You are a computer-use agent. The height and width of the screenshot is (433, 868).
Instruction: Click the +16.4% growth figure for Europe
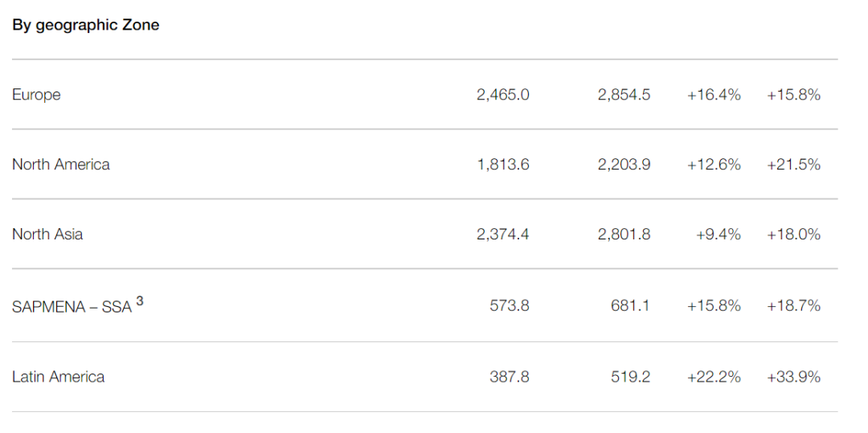click(x=714, y=95)
